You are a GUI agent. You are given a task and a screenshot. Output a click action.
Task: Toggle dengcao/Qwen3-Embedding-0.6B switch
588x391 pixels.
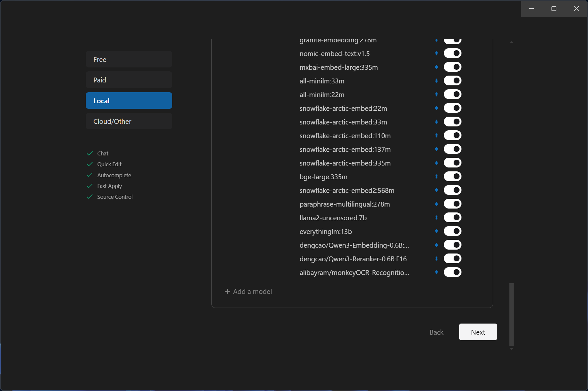tap(453, 245)
